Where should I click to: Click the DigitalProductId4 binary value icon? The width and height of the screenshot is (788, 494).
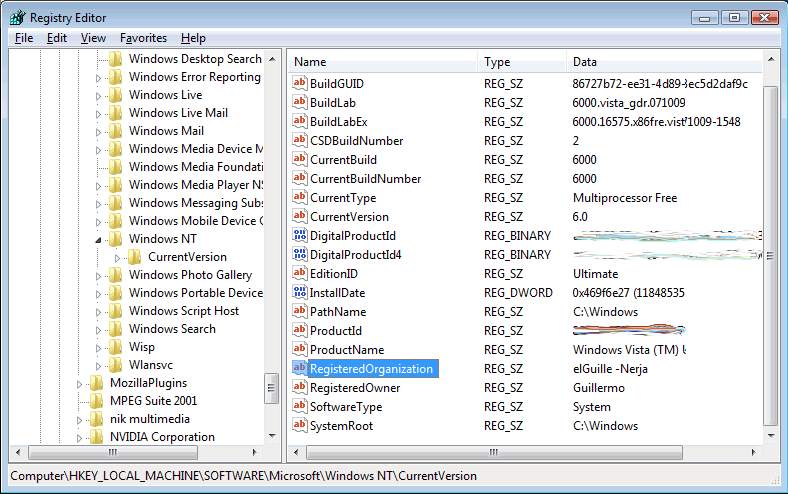pyautogui.click(x=300, y=254)
